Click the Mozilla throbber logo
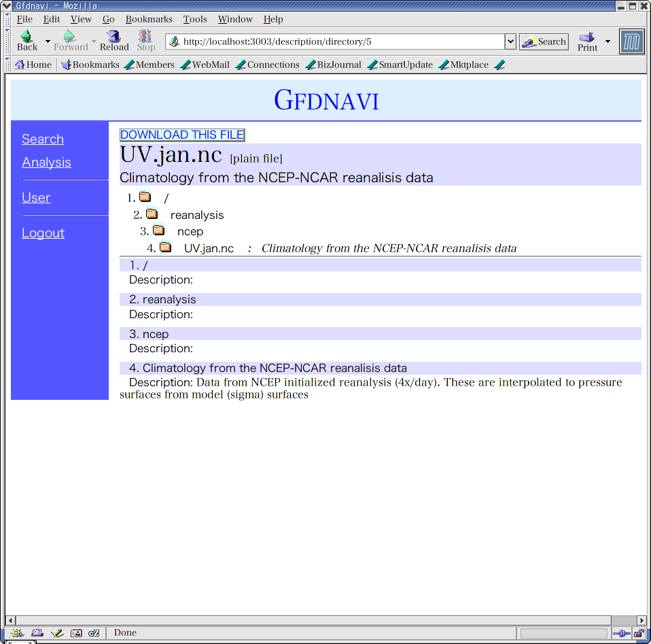 pyautogui.click(x=631, y=41)
